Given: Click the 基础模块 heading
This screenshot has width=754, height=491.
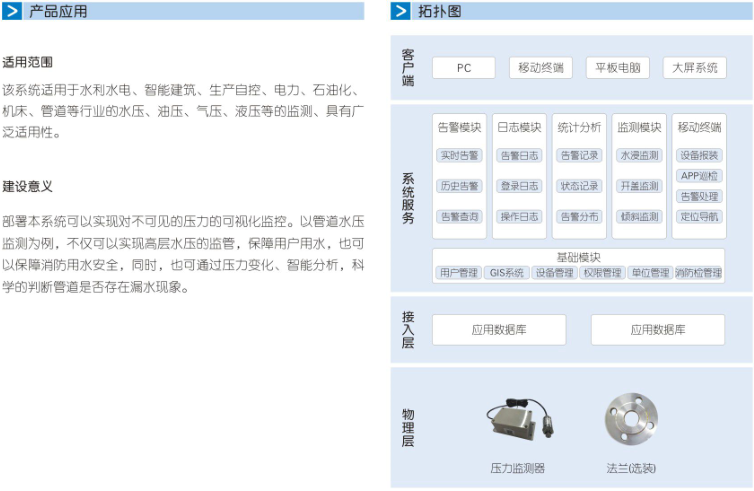Looking at the screenshot, I should [578, 257].
